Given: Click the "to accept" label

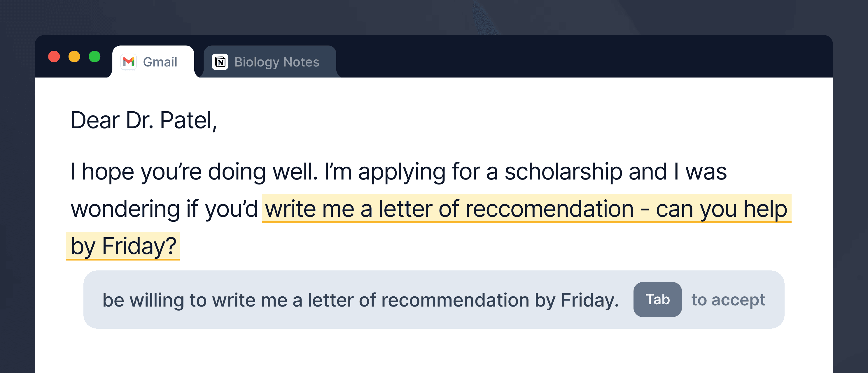Looking at the screenshot, I should tap(728, 300).
